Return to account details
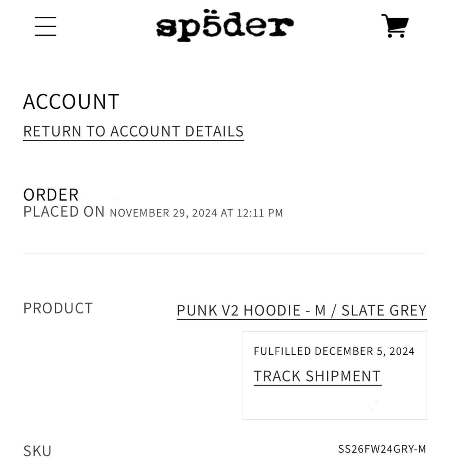Image resolution: width=450 pixels, height=476 pixels. [x=133, y=131]
